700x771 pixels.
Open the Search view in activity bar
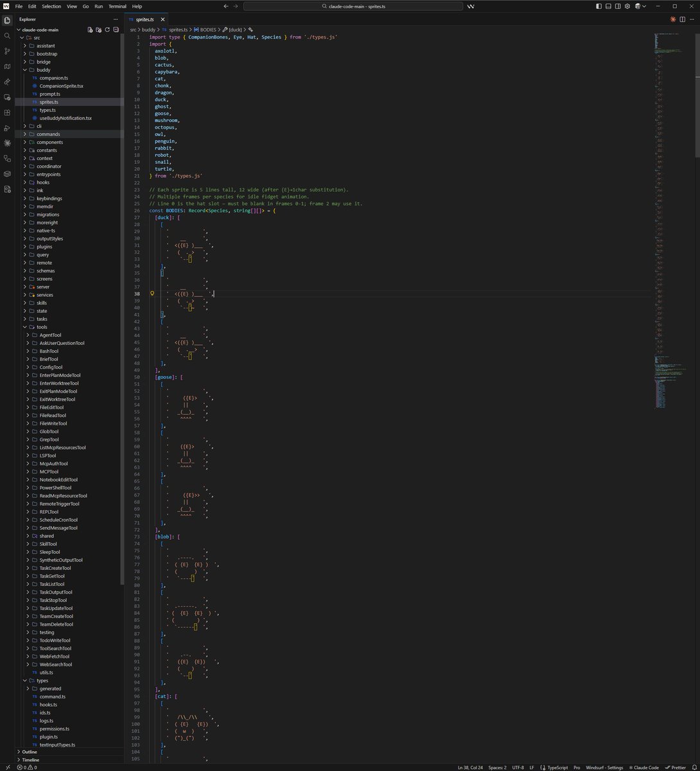(x=7, y=35)
